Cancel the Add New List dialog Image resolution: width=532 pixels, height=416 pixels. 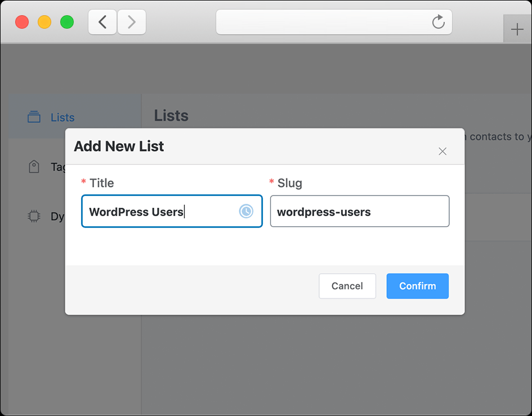(347, 286)
